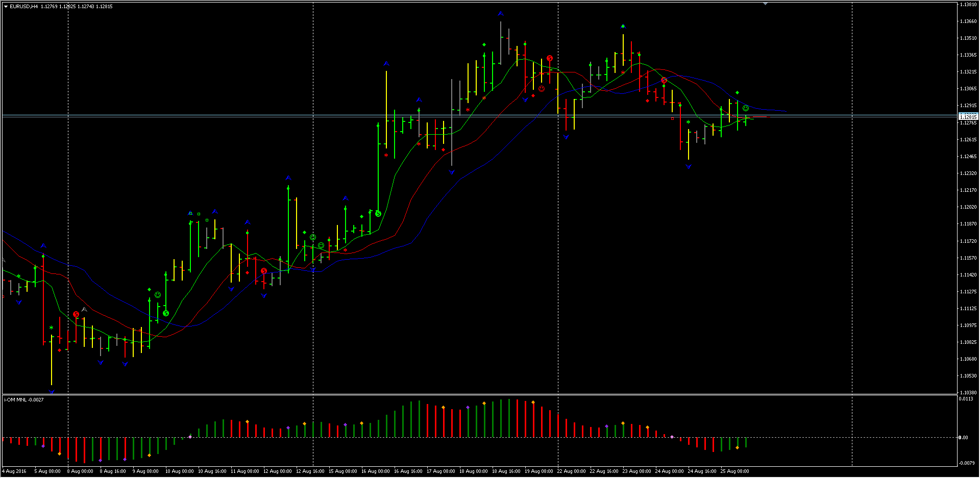Image resolution: width=980 pixels, height=478 pixels.
Task: Click the red smiley face marker
Action: point(542,89)
